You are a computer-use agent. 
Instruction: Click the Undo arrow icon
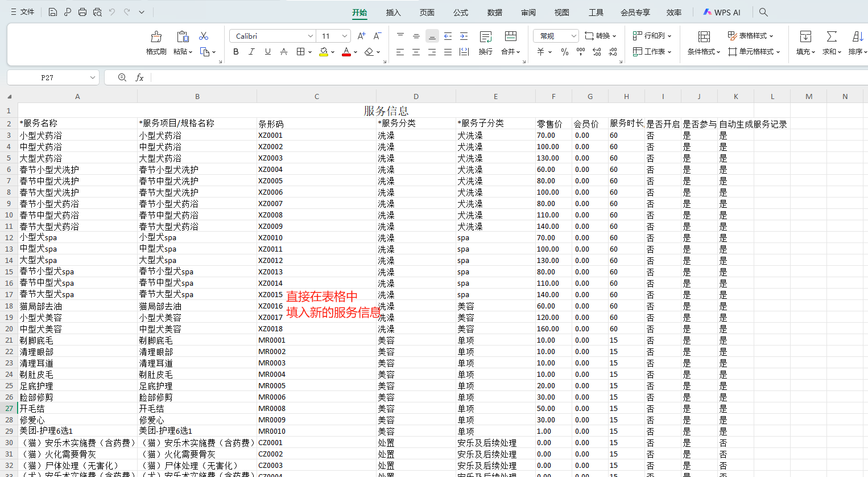112,12
